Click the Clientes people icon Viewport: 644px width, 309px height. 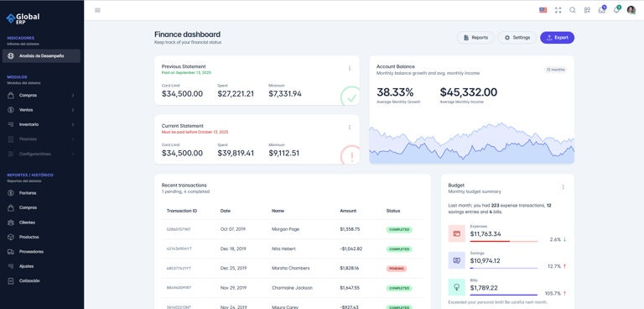pos(11,223)
